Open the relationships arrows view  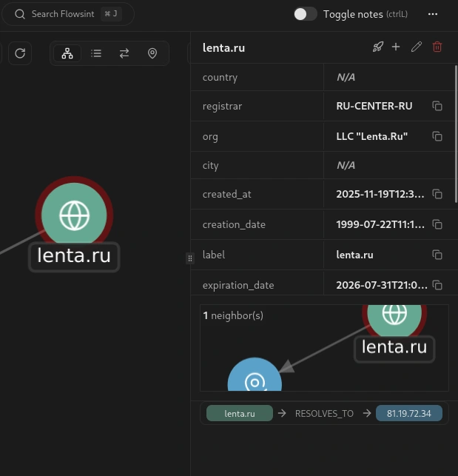[x=124, y=53]
